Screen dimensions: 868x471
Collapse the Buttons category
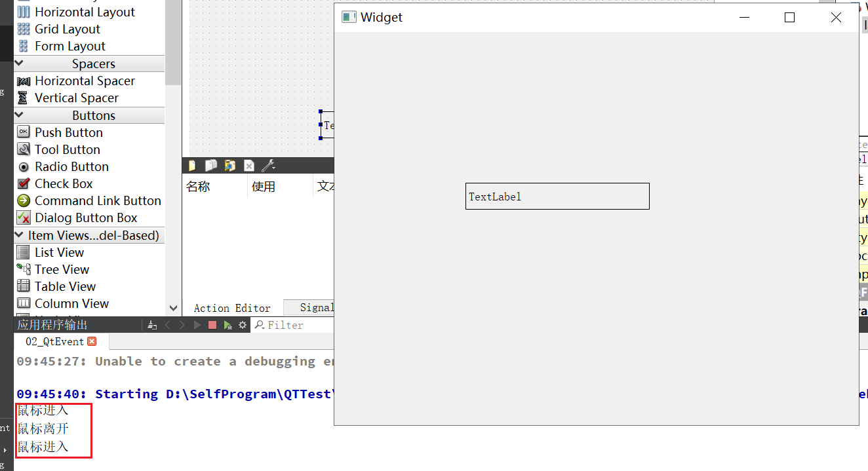(19, 115)
